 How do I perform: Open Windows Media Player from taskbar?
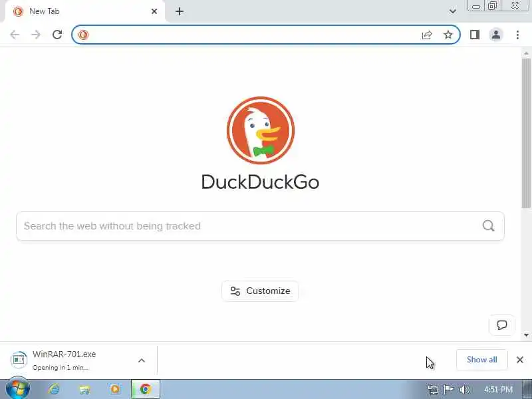pos(115,389)
